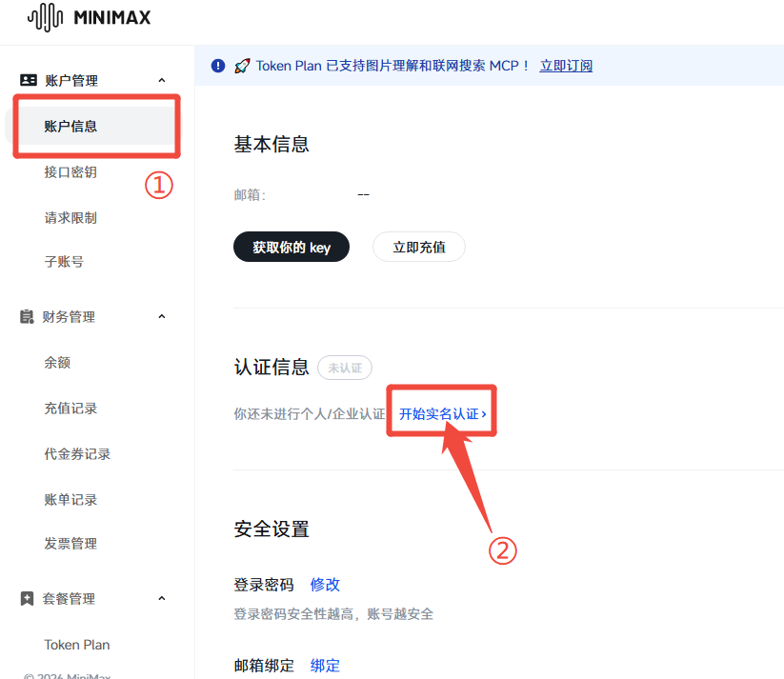Image resolution: width=784 pixels, height=679 pixels.
Task: Click 修改 next to 登录密码
Action: (x=325, y=585)
